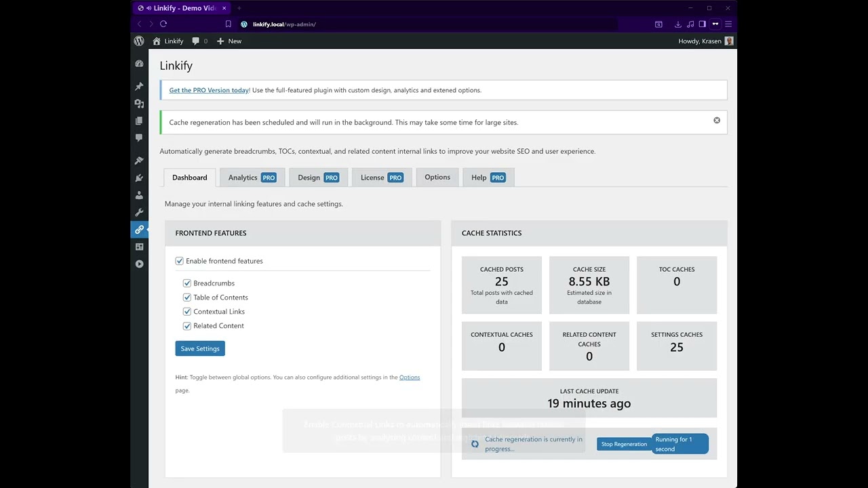868x488 pixels.
Task: Open a new browser tab
Action: pos(239,8)
